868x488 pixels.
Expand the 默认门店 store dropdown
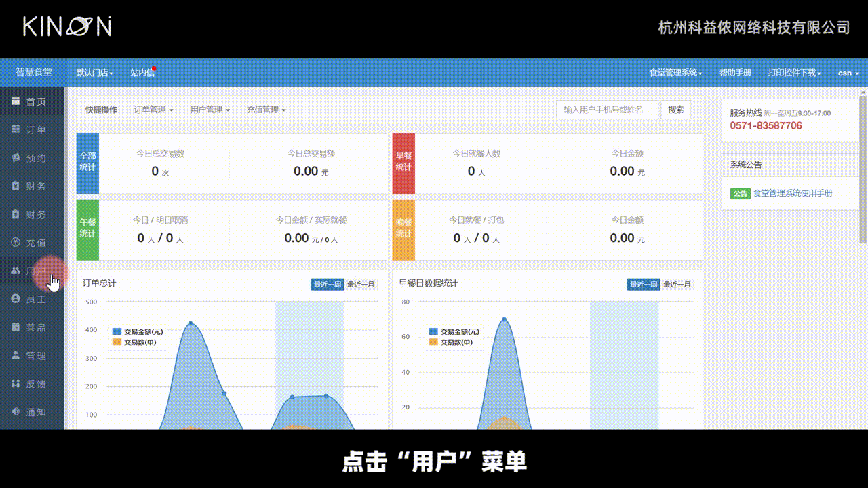point(95,73)
